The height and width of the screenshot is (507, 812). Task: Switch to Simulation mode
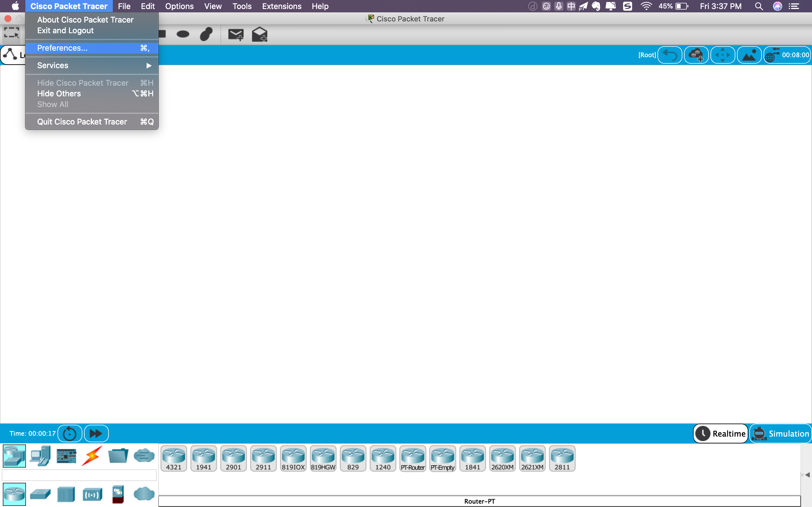pos(781,433)
